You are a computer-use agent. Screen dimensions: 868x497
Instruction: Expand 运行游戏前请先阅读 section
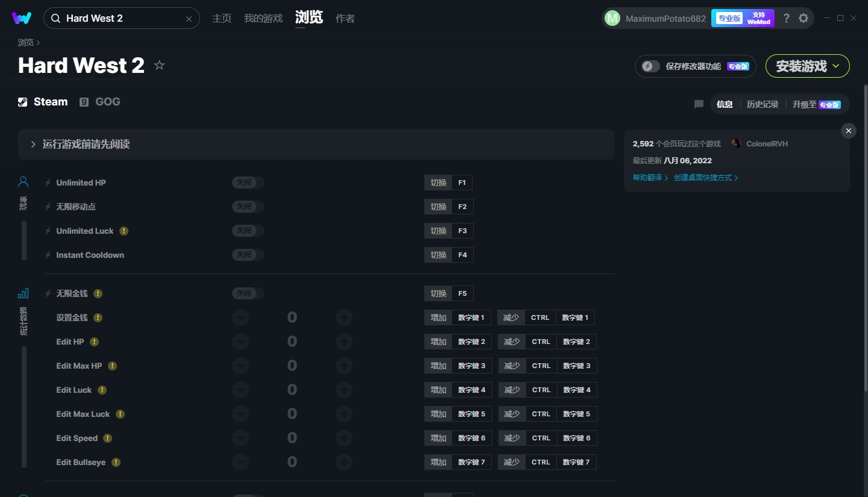click(316, 145)
